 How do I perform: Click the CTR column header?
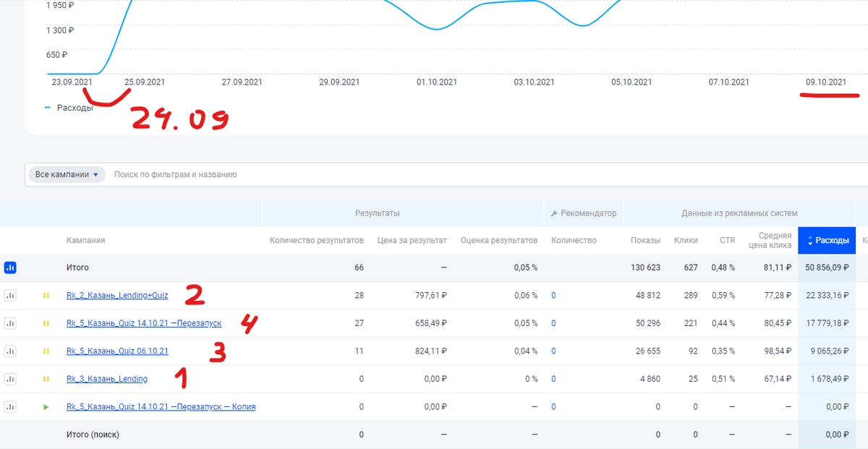(x=727, y=240)
